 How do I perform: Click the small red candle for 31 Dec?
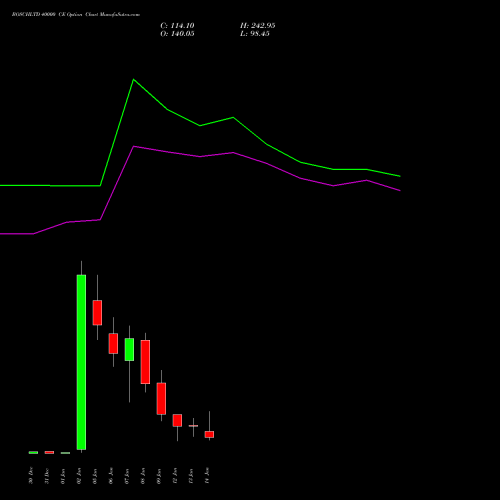[49, 452]
